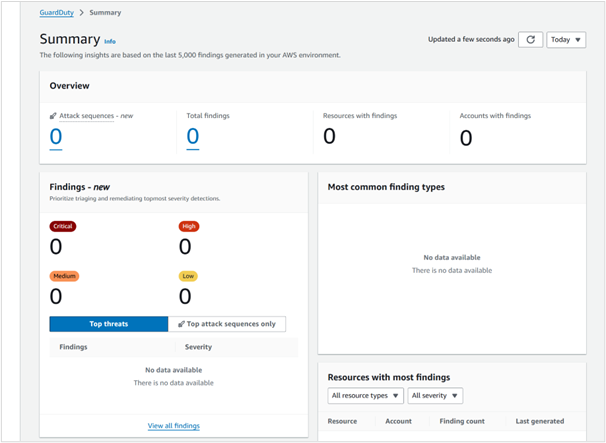This screenshot has height=443, width=606.
Task: Select the Top threats tab
Action: 109,324
